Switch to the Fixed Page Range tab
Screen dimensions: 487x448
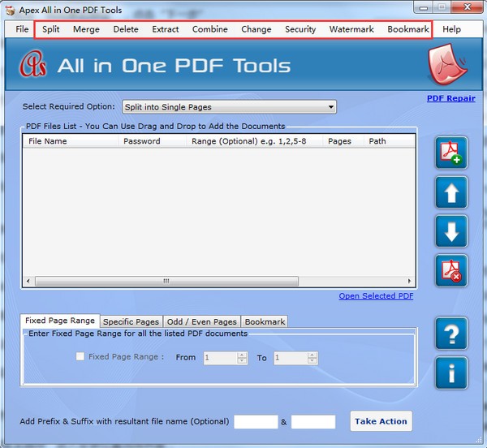(x=60, y=321)
